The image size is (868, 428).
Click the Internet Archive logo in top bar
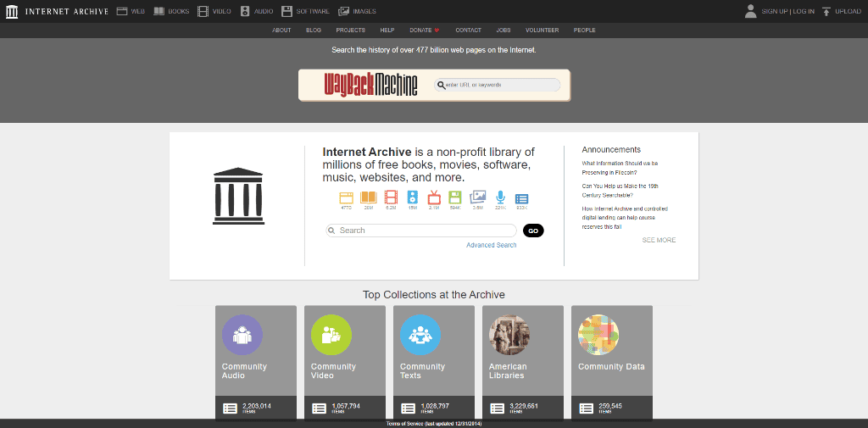(x=57, y=11)
